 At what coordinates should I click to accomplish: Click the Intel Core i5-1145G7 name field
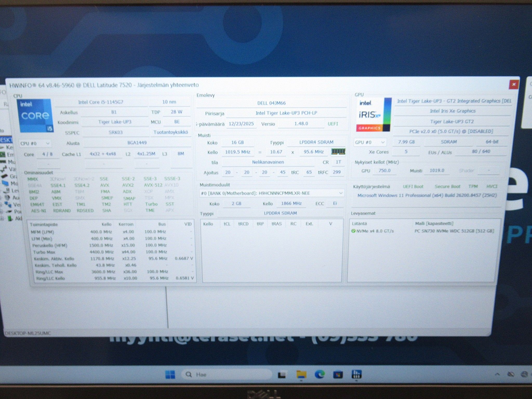point(101,102)
